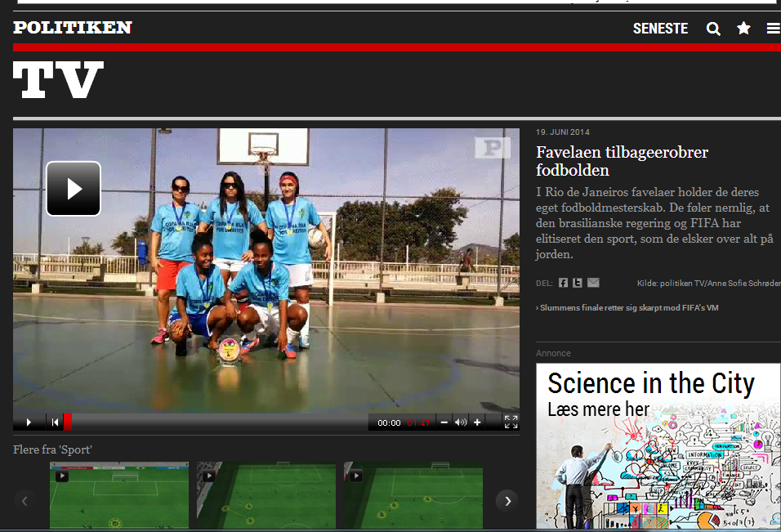Click the large play overlay button on video
The height and width of the screenshot is (532, 781).
point(74,189)
